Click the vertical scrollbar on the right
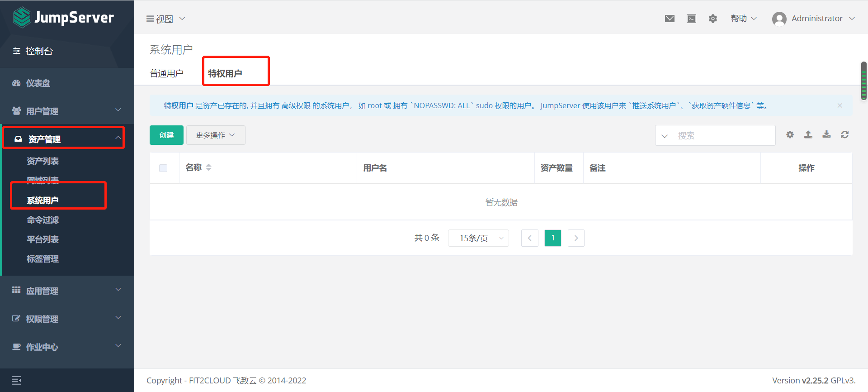868x392 pixels. coord(863,81)
